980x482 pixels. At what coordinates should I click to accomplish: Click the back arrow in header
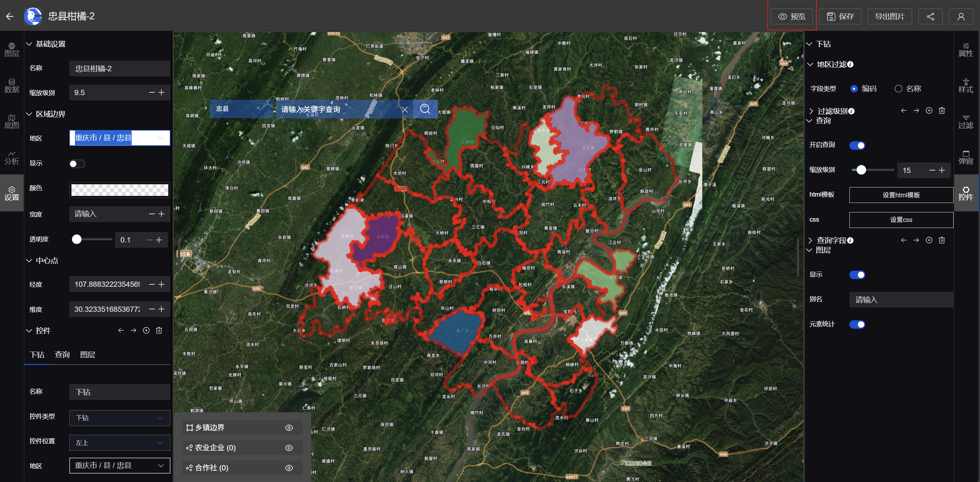pyautogui.click(x=10, y=16)
